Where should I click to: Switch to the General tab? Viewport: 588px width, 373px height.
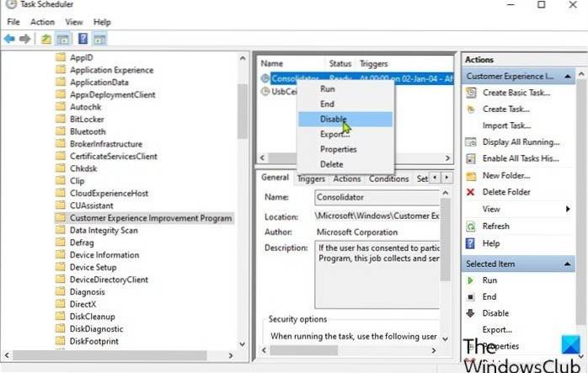[x=275, y=178]
